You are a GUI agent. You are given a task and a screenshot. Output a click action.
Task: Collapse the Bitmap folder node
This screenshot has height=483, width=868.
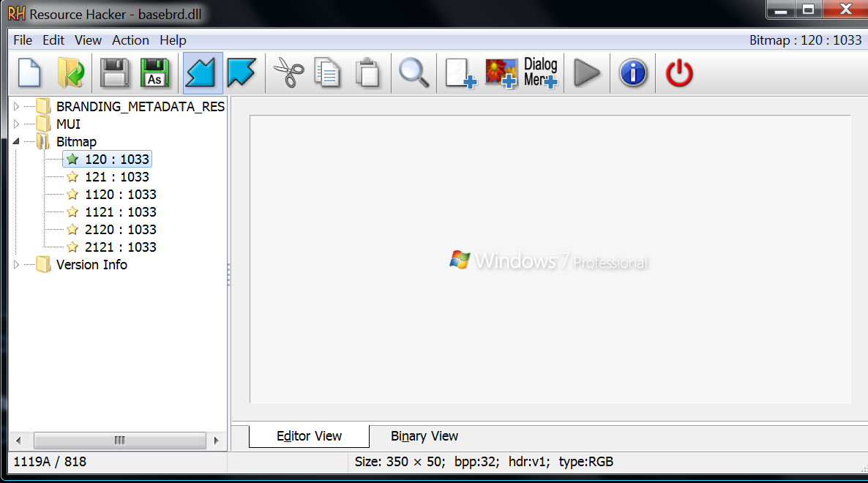point(17,142)
